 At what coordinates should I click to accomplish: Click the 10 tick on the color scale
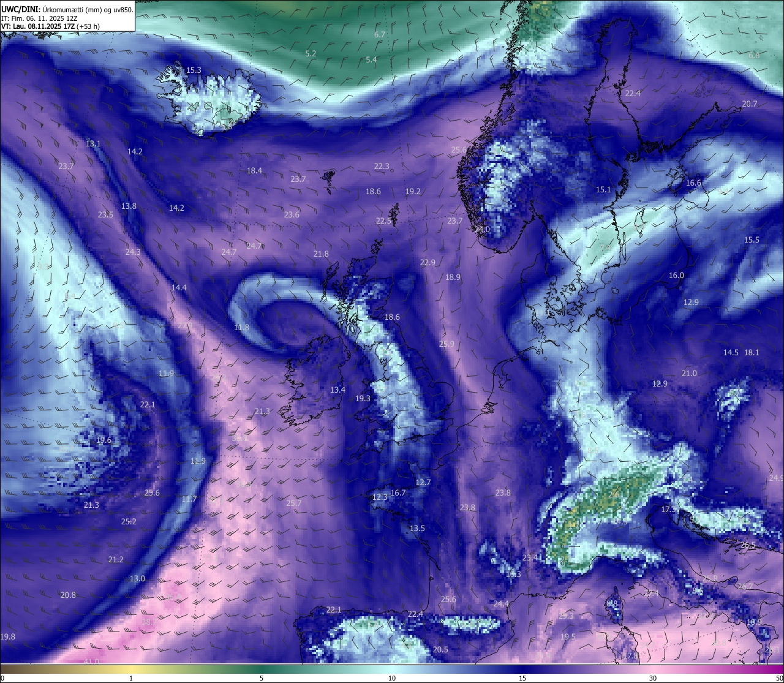coord(392,678)
